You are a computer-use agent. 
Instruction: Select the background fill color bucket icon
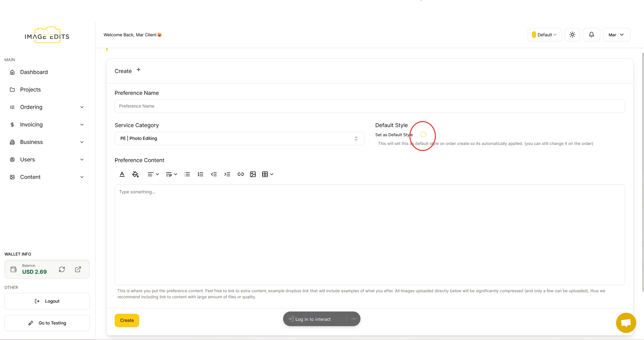pyautogui.click(x=135, y=174)
